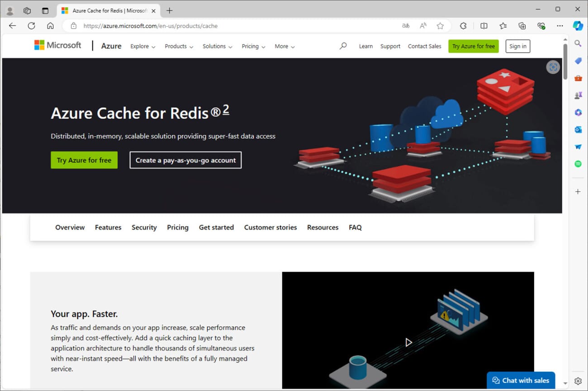Click the address bar URL field
588x391 pixels.
tap(226, 26)
